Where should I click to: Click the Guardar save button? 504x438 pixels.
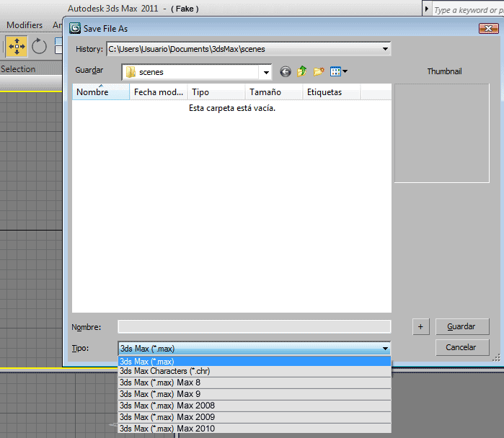(x=462, y=326)
